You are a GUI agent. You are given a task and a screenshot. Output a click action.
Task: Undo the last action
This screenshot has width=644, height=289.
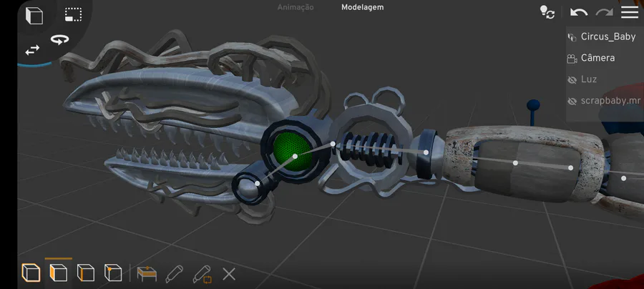coord(579,12)
